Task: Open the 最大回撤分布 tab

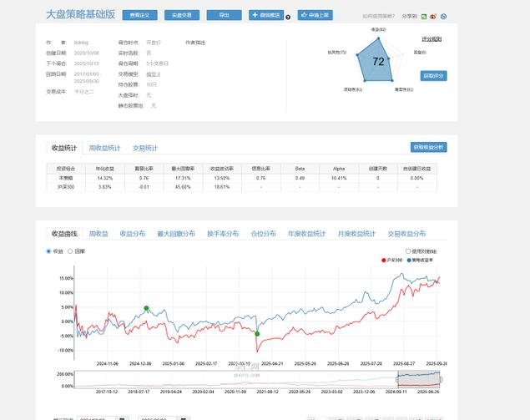Action: tap(176, 235)
